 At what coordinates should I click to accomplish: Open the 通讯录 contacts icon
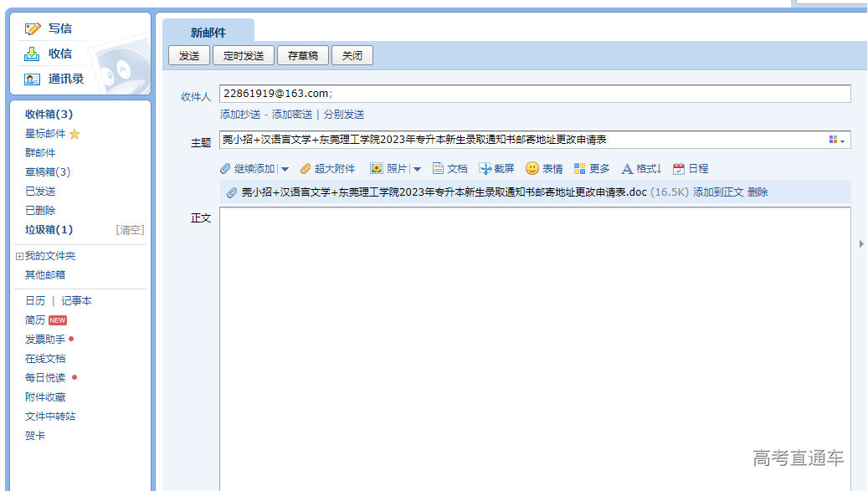[32, 77]
